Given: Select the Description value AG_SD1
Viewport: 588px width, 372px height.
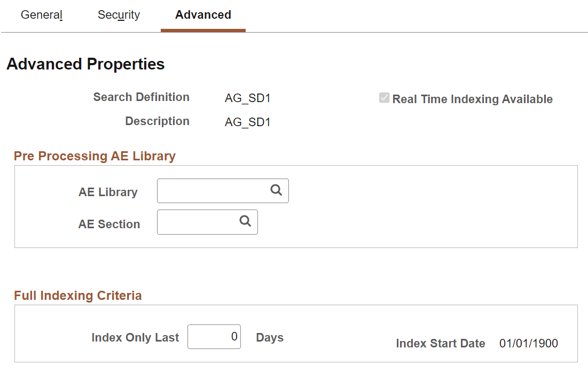Looking at the screenshot, I should 247,122.
